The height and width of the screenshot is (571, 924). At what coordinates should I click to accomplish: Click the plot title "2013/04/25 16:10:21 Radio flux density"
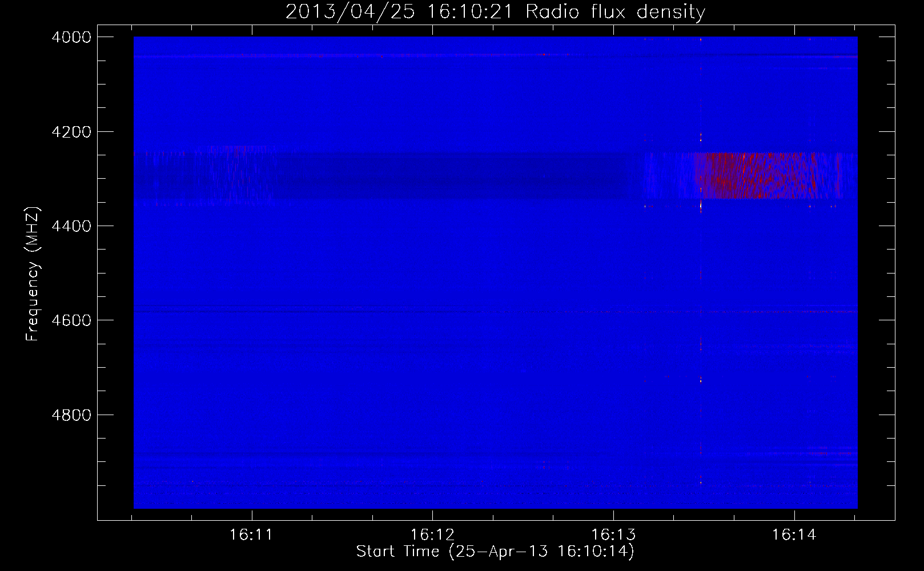pyautogui.click(x=495, y=12)
